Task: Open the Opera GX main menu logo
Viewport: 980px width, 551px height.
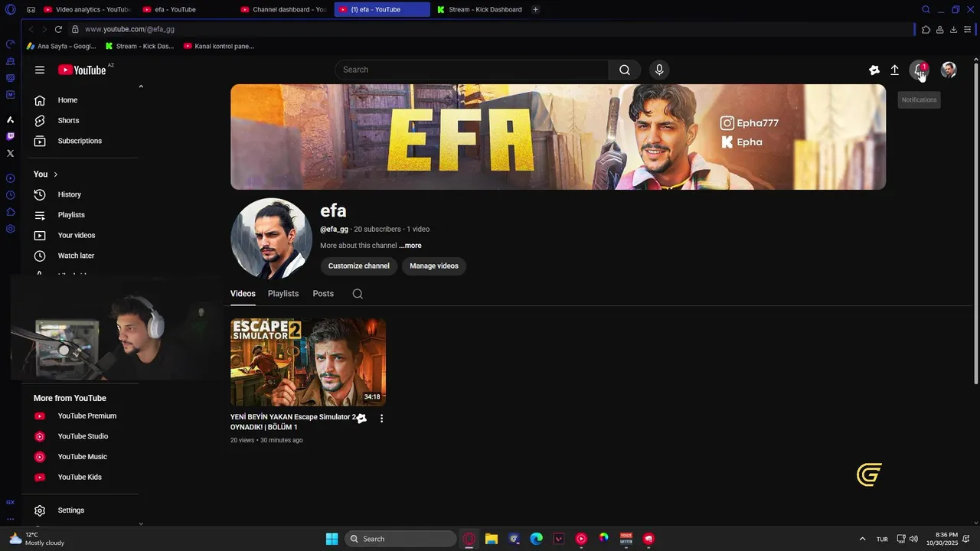Action: tap(10, 9)
